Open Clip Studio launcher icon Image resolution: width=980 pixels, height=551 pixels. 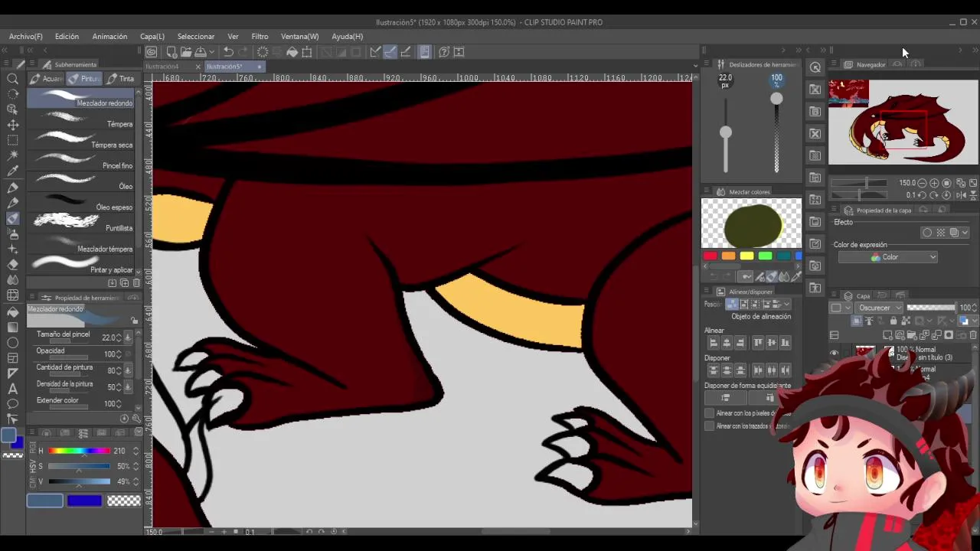pos(152,52)
